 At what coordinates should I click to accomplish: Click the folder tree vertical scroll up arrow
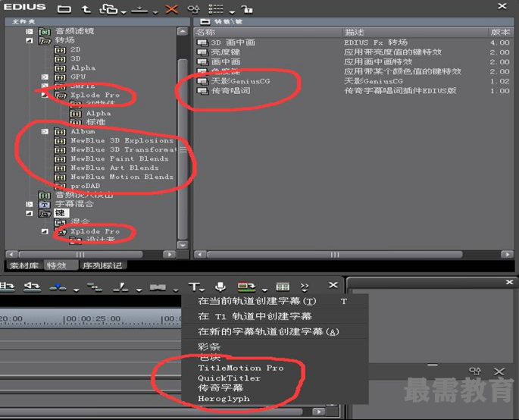[183, 32]
